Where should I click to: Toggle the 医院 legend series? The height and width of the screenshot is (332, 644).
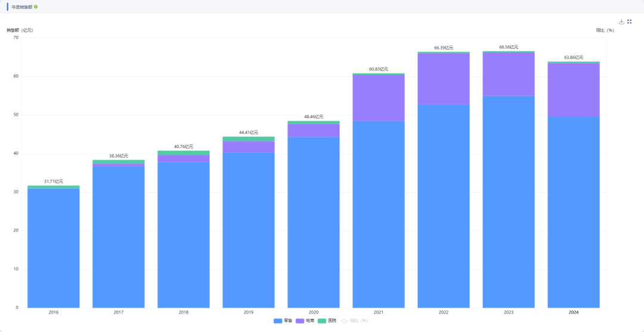point(327,321)
